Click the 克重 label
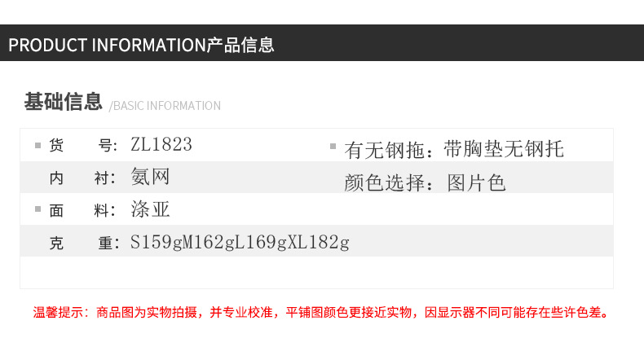The width and height of the screenshot is (644, 347). click(84, 243)
